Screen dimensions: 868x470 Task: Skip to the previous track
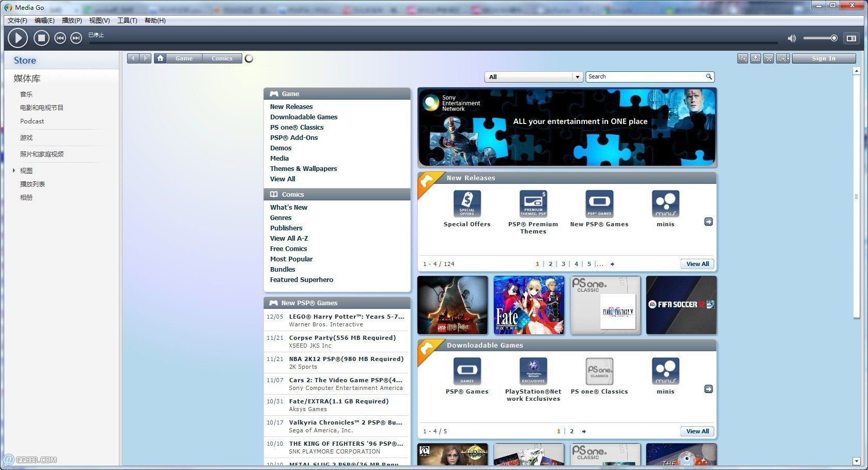(x=60, y=38)
